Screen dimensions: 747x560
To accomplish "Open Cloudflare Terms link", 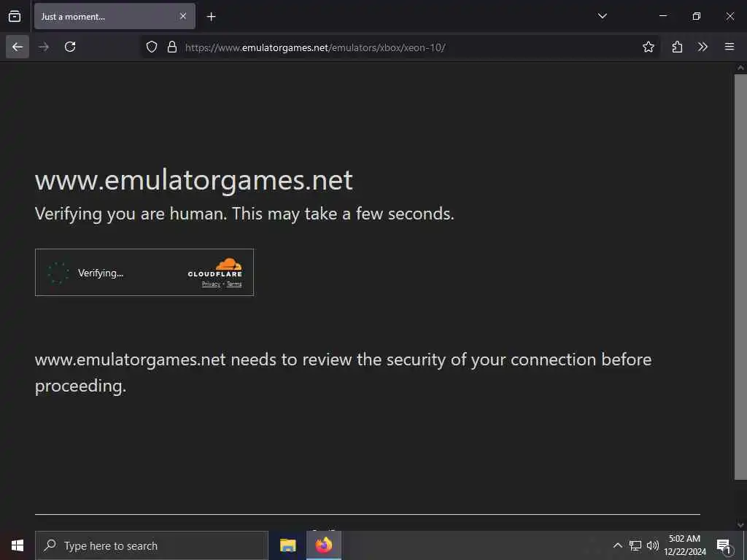I will point(234,284).
